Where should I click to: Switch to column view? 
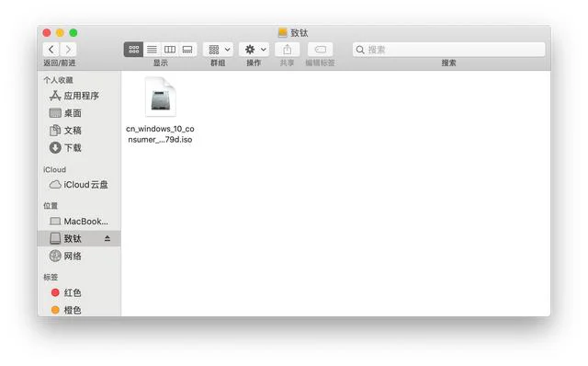point(170,50)
